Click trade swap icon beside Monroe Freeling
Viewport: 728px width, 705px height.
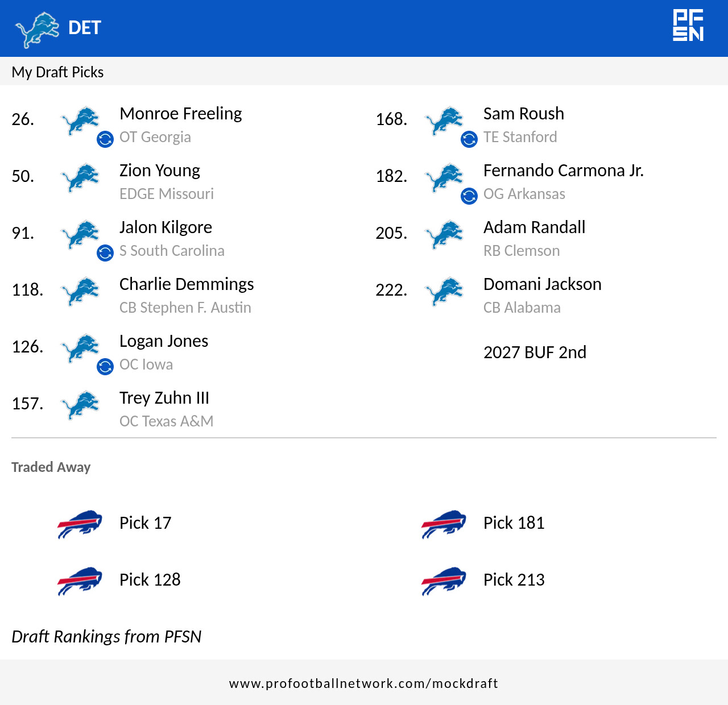[105, 139]
